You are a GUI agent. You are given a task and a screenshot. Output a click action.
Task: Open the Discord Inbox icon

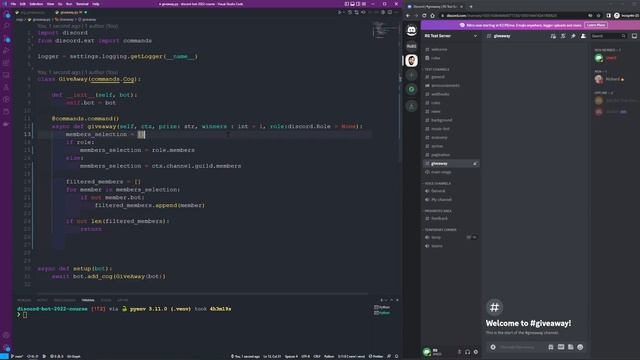[x=634, y=36]
